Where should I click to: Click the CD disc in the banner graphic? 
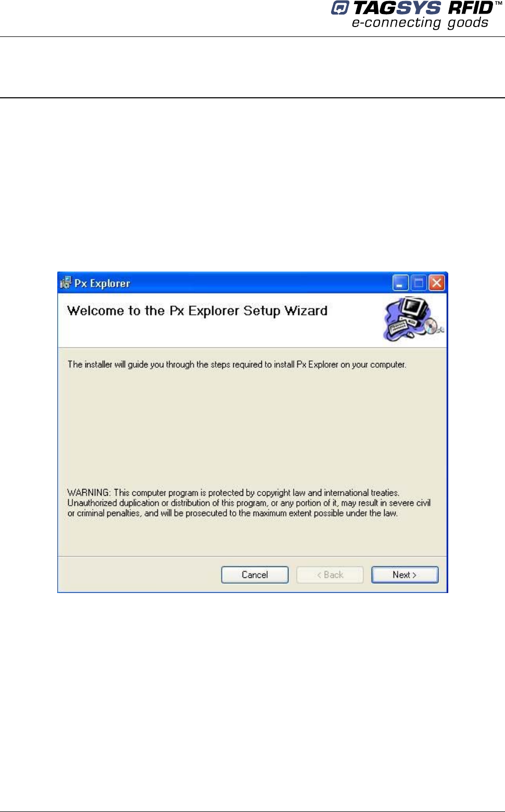point(432,326)
